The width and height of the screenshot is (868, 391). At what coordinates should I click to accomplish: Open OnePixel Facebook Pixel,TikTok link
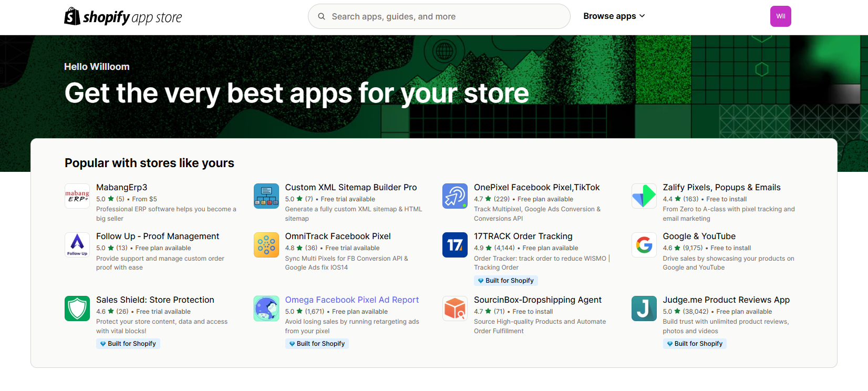[x=537, y=188]
